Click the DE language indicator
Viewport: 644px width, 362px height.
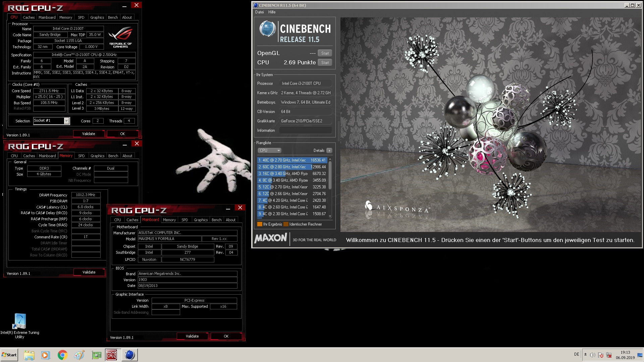pyautogui.click(x=577, y=354)
